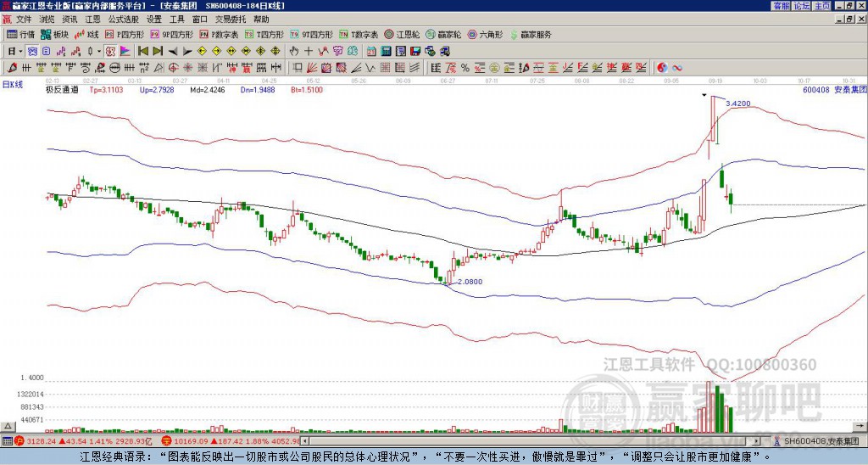Open the 9P四方形 tool
The image size is (868, 465).
point(171,34)
